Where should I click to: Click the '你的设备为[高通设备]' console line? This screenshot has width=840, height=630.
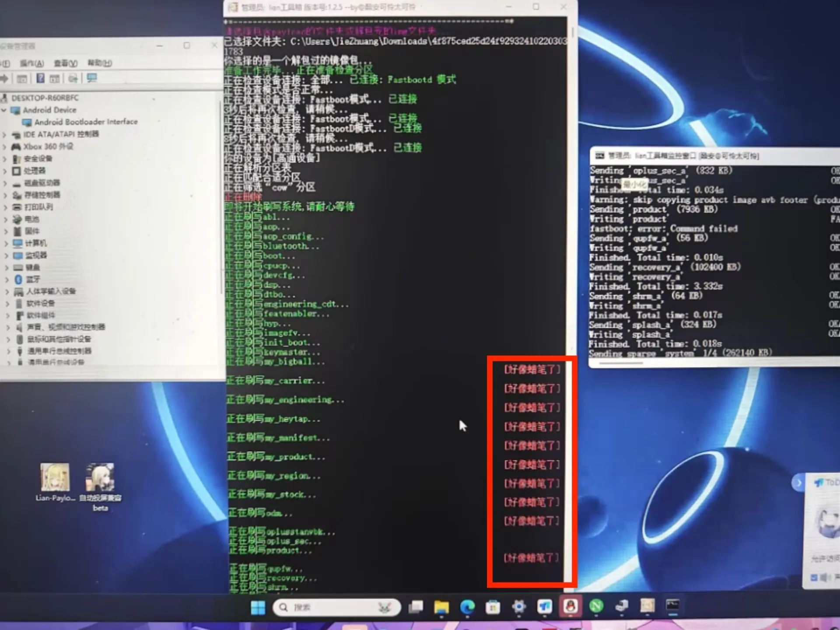272,157
